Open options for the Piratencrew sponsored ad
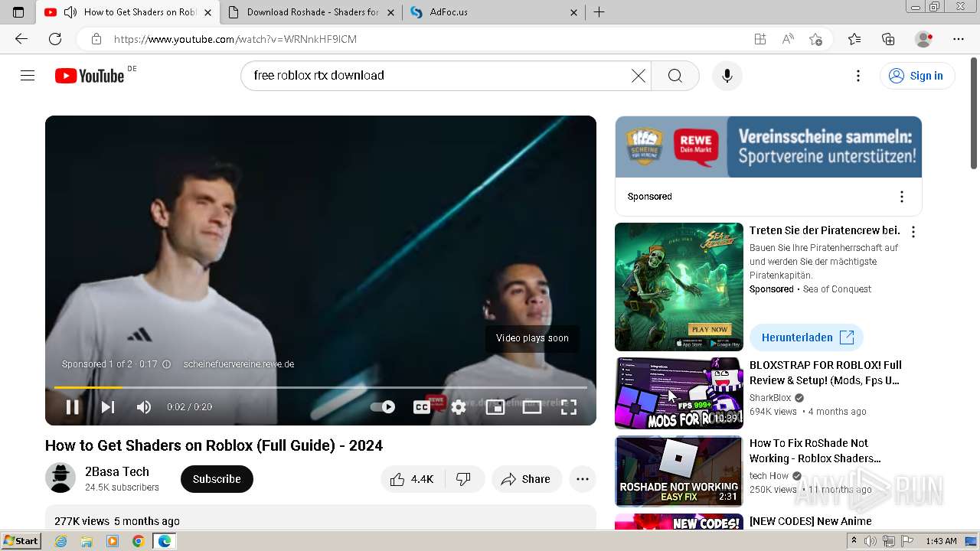 click(913, 232)
